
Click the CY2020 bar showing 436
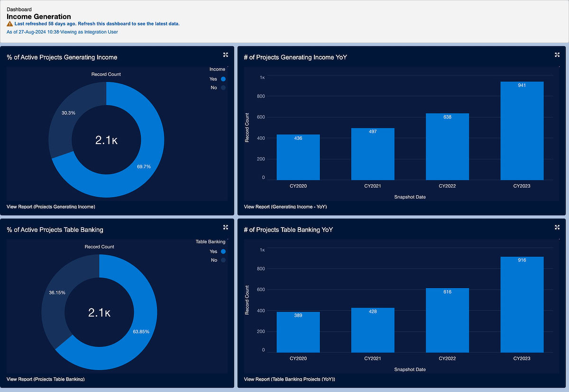pyautogui.click(x=298, y=157)
